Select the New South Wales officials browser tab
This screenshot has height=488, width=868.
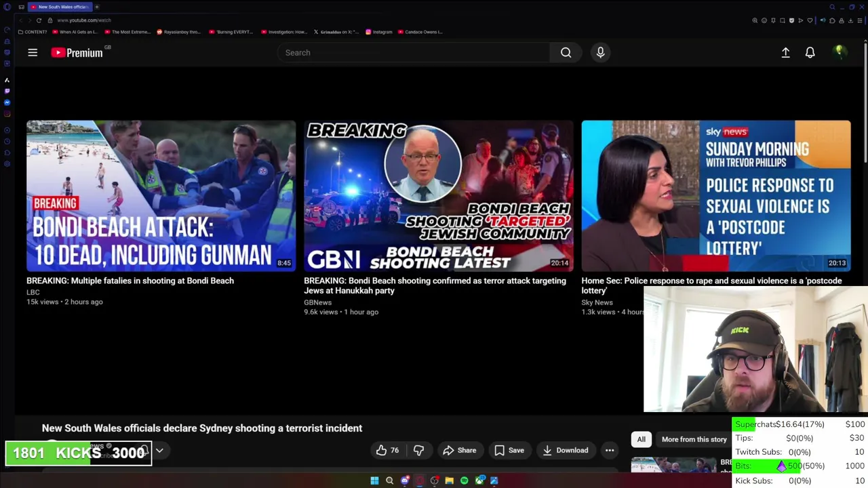60,7
